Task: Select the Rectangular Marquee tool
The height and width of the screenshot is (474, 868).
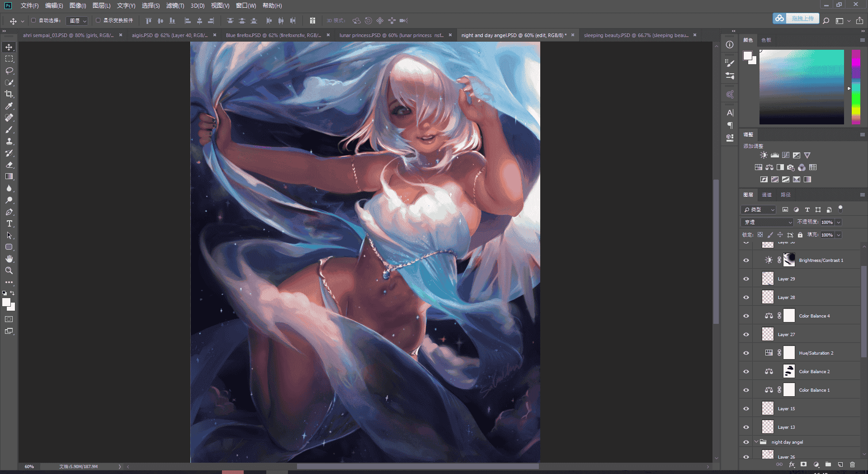Action: coord(9,59)
